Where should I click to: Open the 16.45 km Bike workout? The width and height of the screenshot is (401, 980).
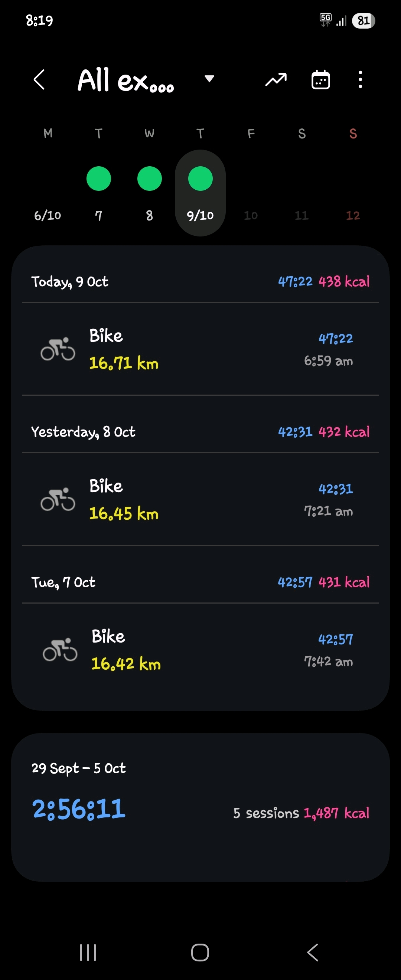click(x=200, y=499)
